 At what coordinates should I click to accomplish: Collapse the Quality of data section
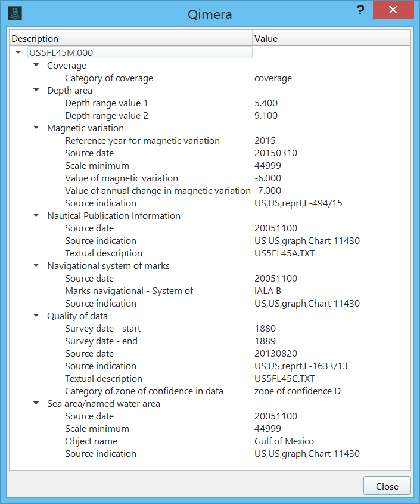36,316
